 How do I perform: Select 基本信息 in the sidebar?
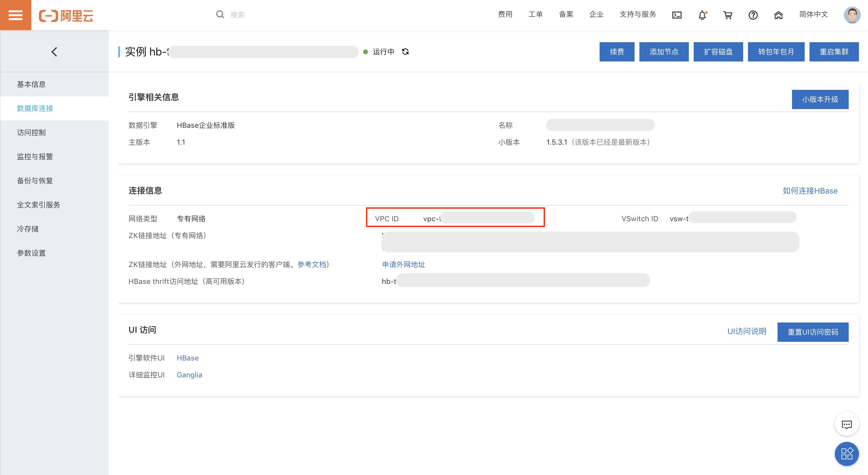tap(54, 84)
